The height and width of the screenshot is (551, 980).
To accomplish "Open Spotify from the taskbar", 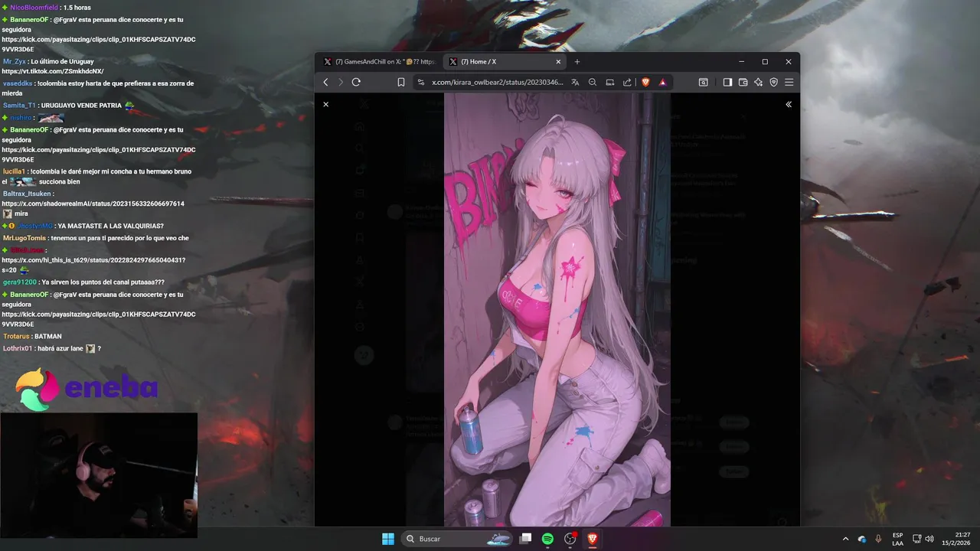I will (x=547, y=539).
